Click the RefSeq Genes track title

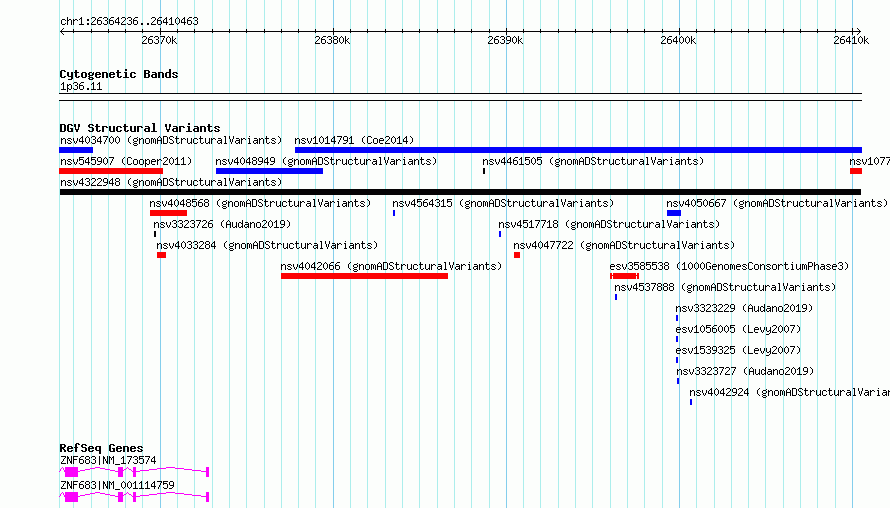[101, 448]
